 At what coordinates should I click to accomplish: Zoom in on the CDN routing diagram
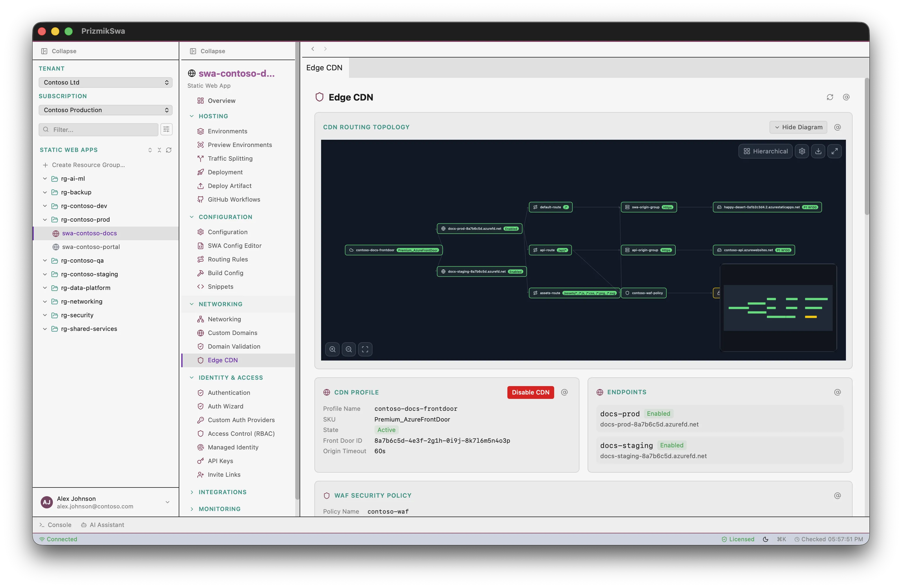(x=332, y=349)
